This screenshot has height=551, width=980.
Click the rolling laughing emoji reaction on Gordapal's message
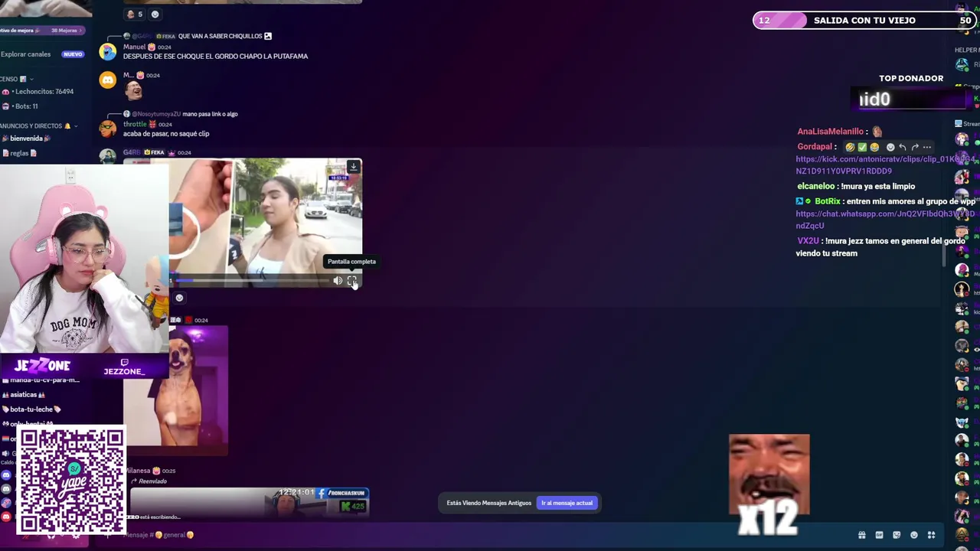point(850,147)
